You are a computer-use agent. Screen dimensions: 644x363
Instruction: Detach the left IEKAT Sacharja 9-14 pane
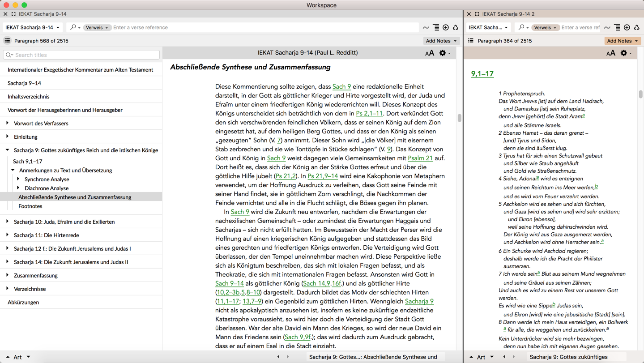[x=13, y=14]
